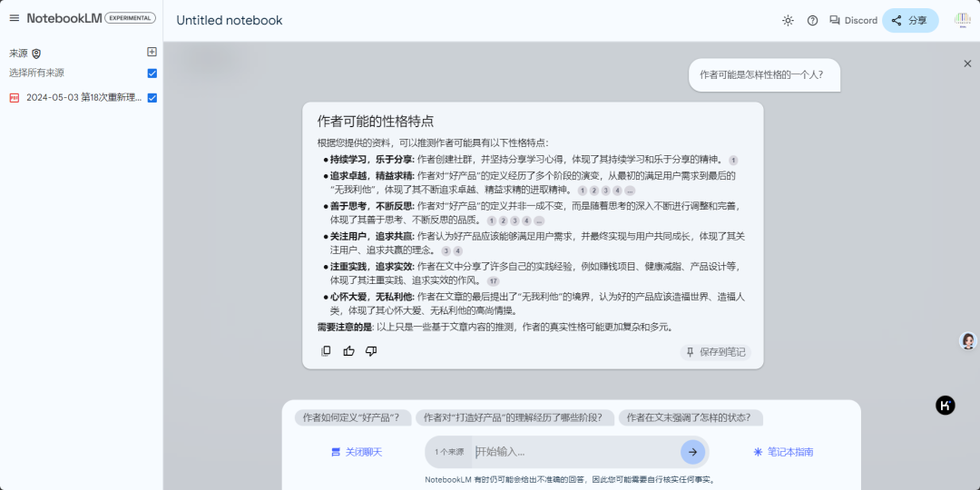This screenshot has width=980, height=490.
Task: Expand more citations in the second bullet
Action: click(629, 191)
